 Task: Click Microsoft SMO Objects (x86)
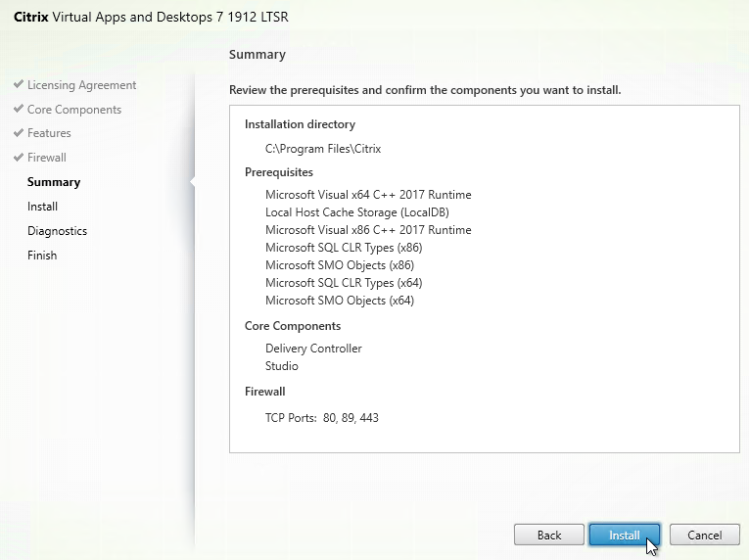pyautogui.click(x=339, y=265)
